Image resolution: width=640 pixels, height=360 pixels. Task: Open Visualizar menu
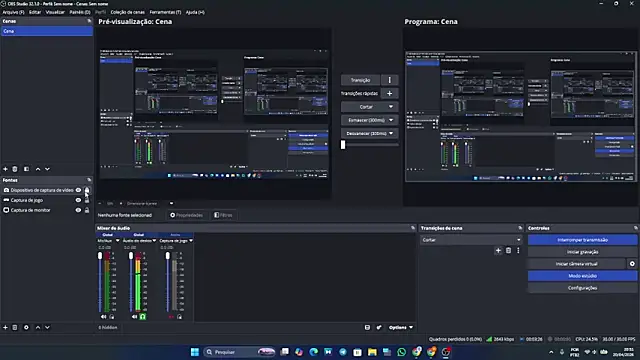pos(55,12)
